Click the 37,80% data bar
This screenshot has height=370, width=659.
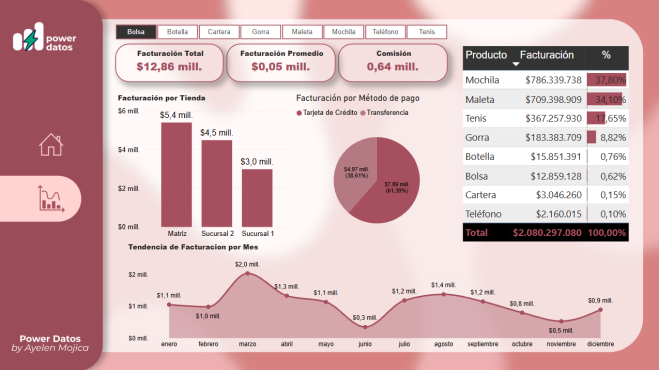(607, 80)
